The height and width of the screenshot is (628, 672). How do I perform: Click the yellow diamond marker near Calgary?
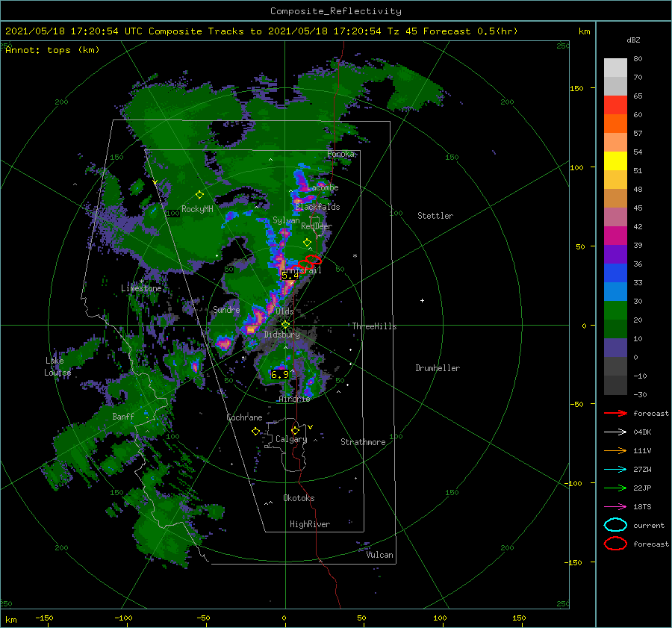295,430
